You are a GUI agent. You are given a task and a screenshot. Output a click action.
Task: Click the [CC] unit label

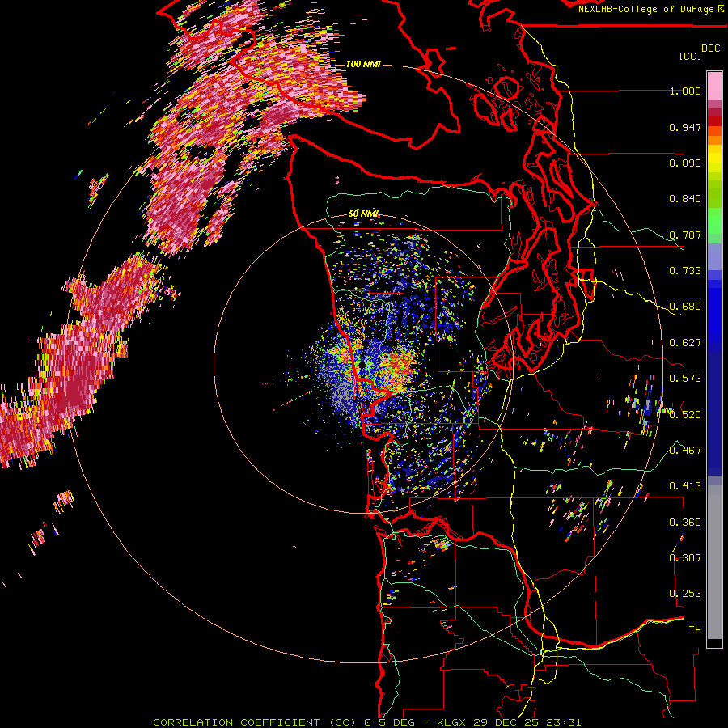690,56
